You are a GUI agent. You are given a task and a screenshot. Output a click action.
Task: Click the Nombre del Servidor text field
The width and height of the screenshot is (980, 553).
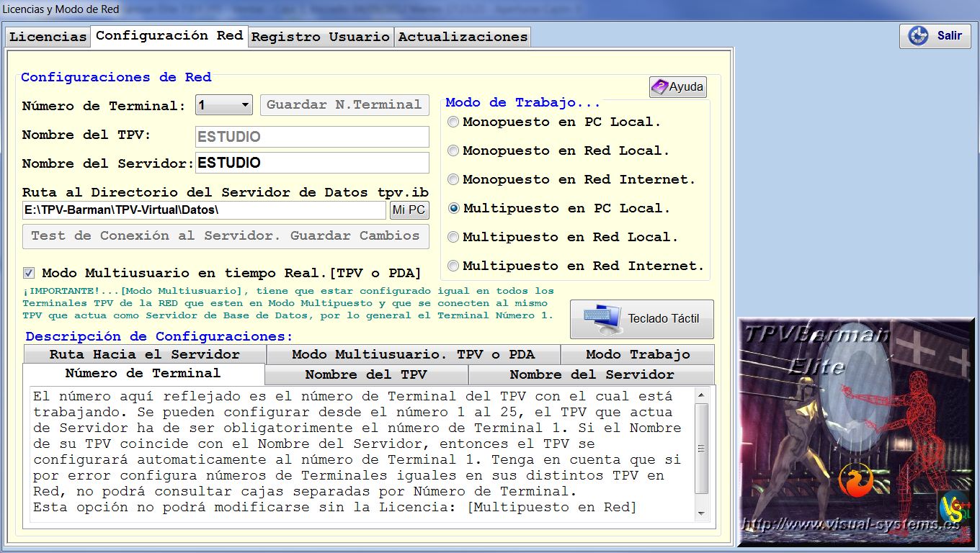click(312, 163)
